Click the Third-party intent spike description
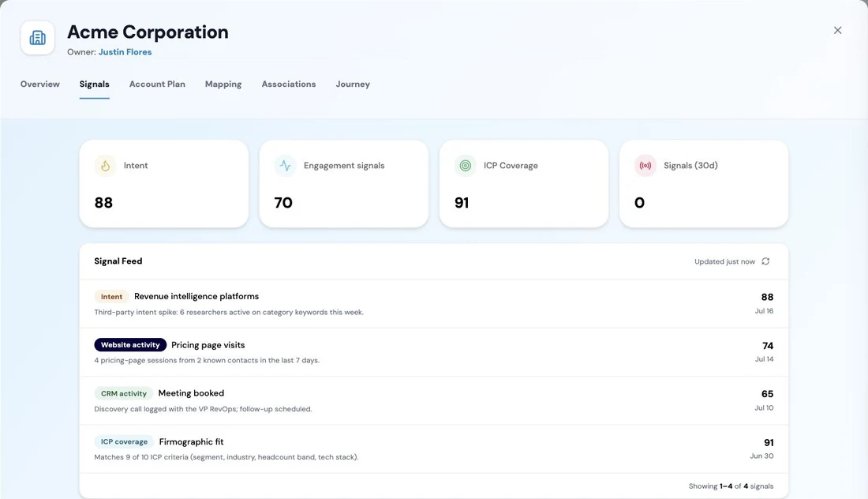 click(229, 313)
